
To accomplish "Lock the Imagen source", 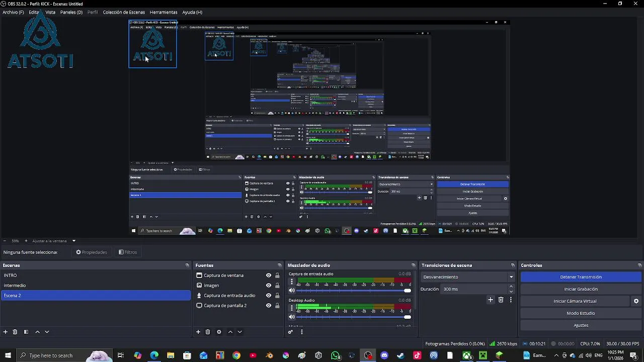I will coord(277,286).
